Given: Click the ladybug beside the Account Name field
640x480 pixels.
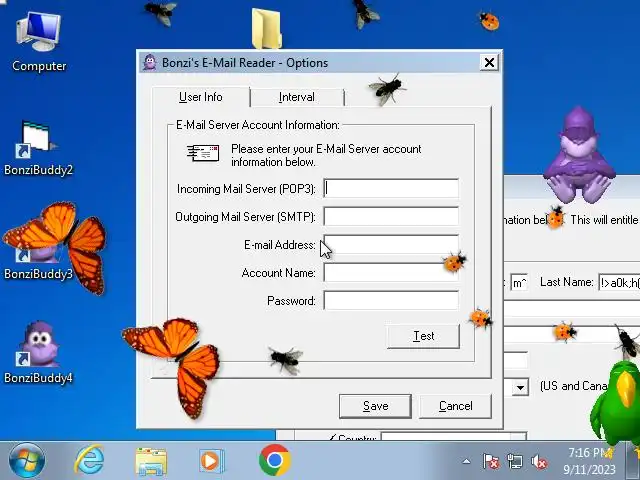Looking at the screenshot, I should click(454, 262).
